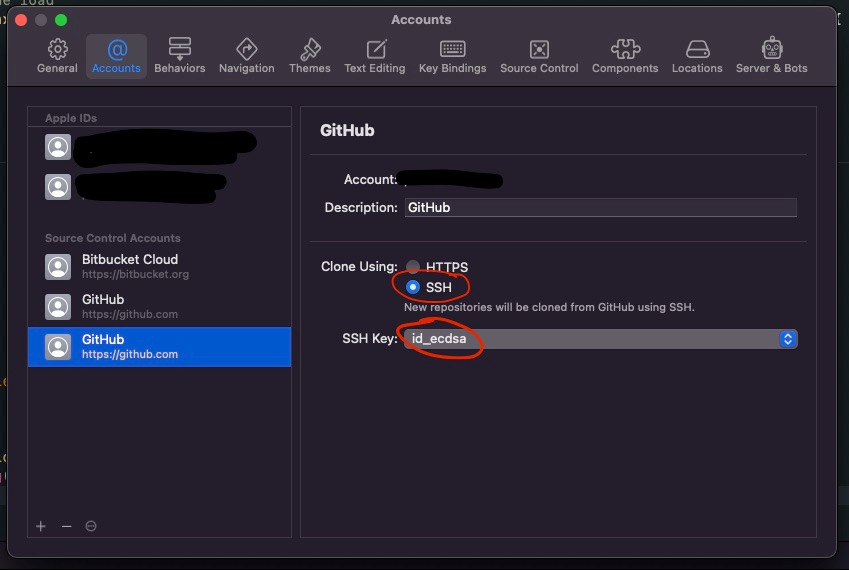
Task: Select SSH clone option
Action: pos(413,287)
